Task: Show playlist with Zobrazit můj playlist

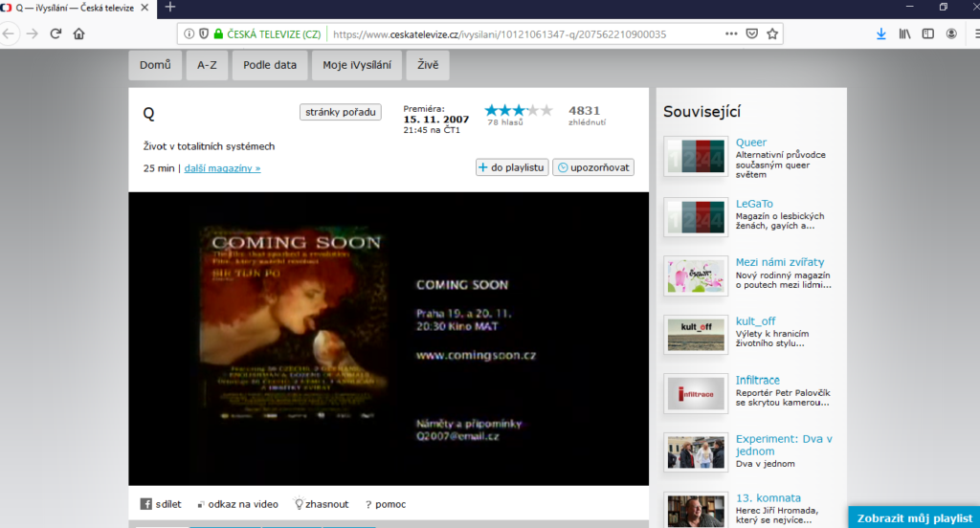Action: tap(914, 517)
